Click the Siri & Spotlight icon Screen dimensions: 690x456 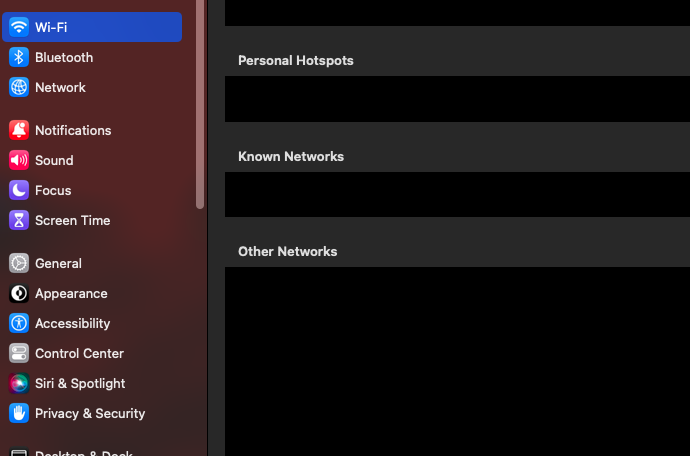click(19, 383)
